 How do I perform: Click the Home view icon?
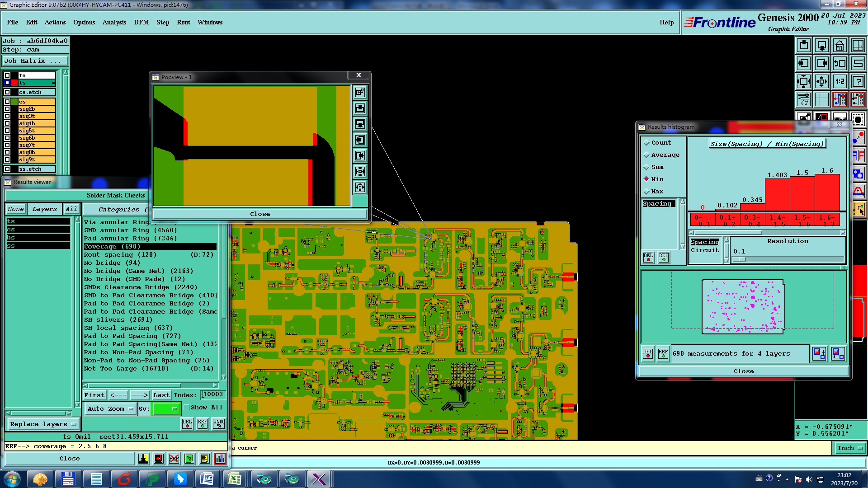(x=840, y=45)
